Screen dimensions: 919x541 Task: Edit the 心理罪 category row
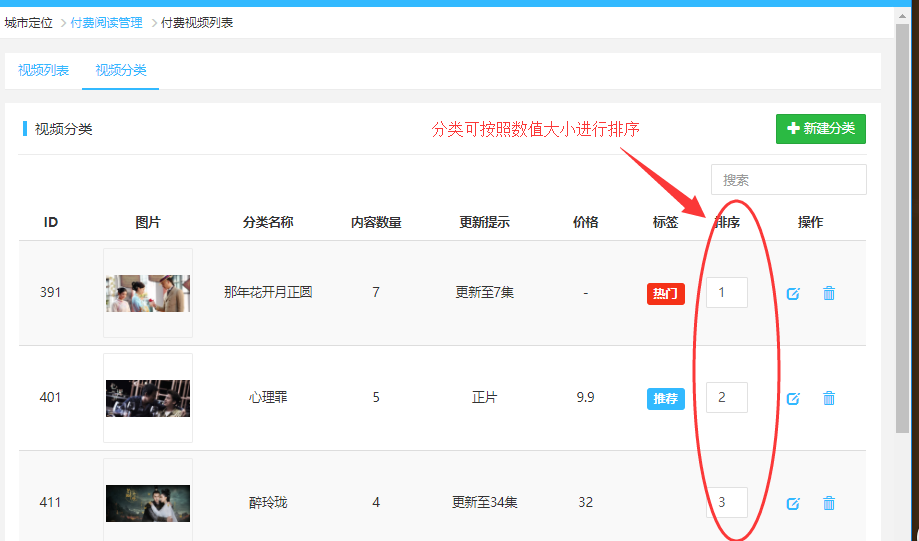[x=793, y=399]
